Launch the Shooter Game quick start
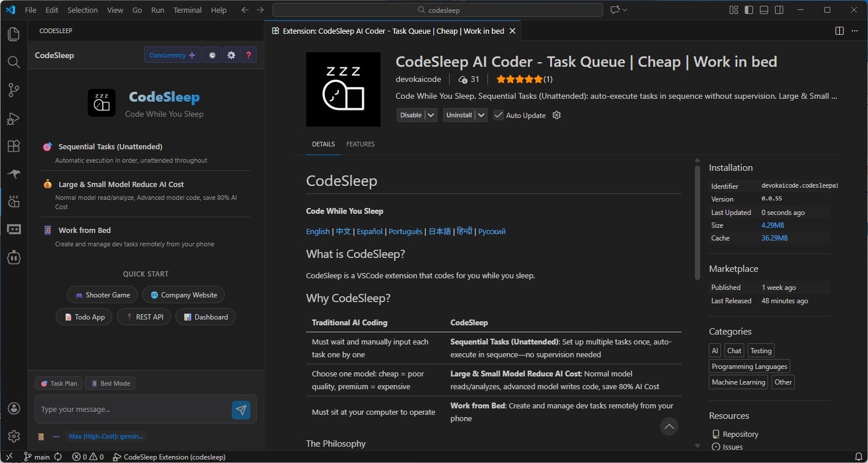This screenshot has height=463, width=868. click(102, 295)
